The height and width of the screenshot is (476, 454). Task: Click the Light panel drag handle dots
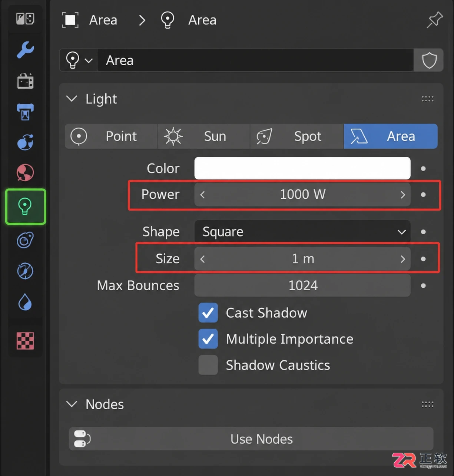pyautogui.click(x=427, y=99)
